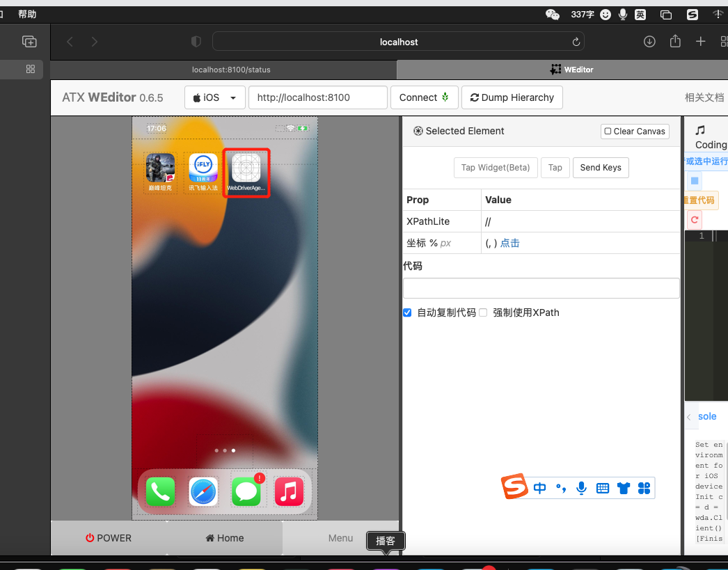Click the 代码 input field
728x570 pixels.
pos(541,288)
